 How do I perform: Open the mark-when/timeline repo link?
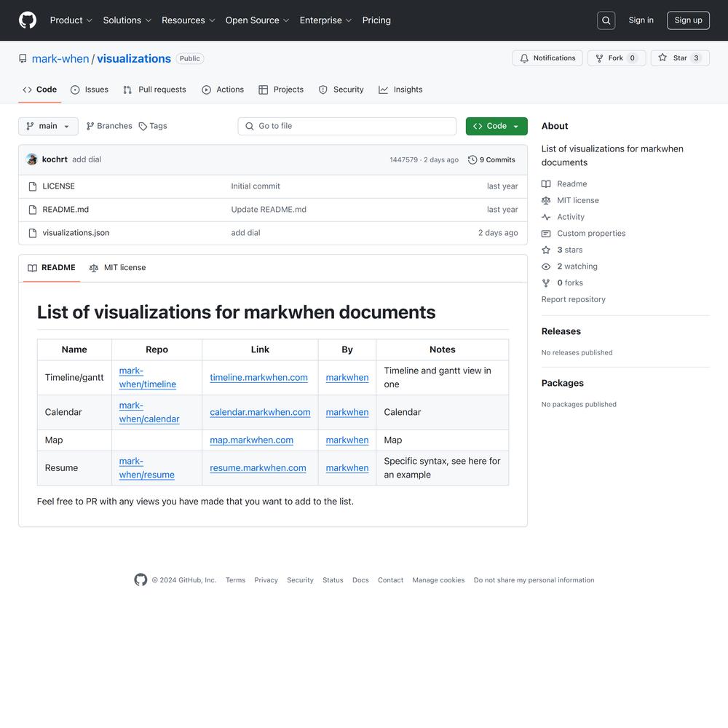(148, 377)
